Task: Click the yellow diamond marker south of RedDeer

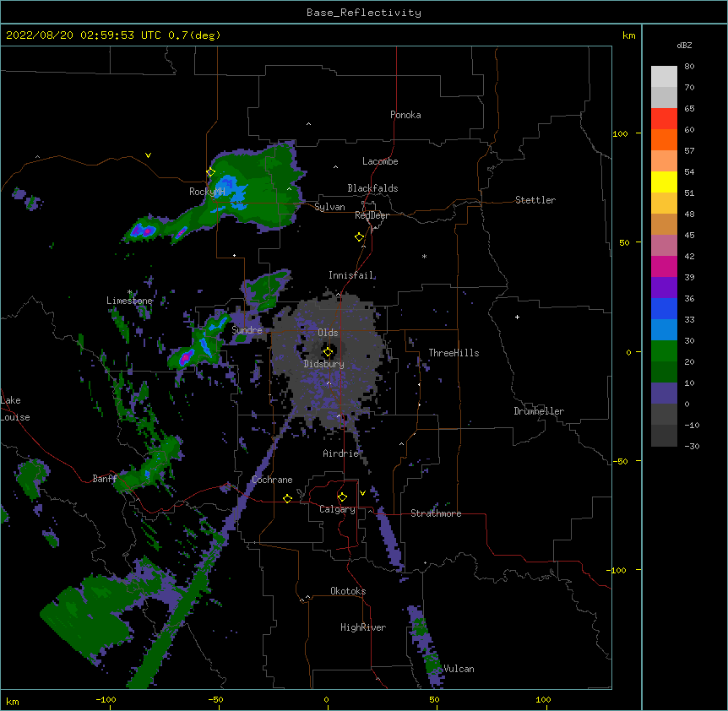Action: pyautogui.click(x=359, y=237)
